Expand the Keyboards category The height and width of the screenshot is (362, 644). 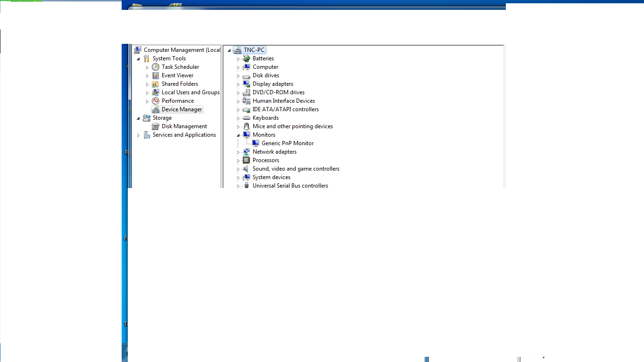click(238, 118)
